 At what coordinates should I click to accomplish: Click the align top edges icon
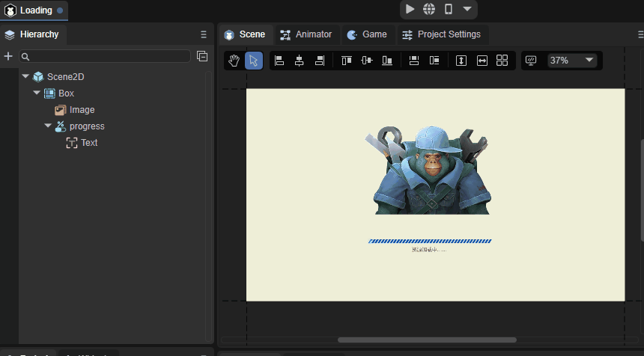pyautogui.click(x=346, y=61)
